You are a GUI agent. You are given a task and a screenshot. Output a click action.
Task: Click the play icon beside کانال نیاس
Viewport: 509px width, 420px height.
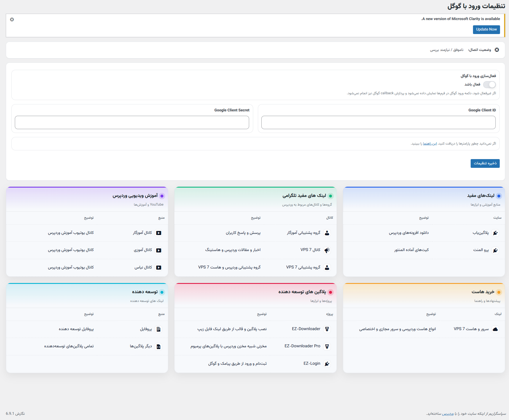click(x=158, y=268)
